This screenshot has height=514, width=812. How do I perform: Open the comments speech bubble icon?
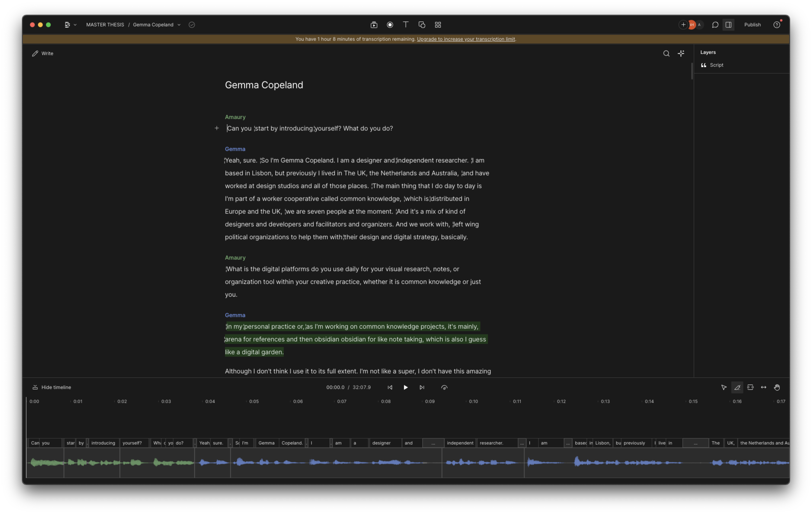point(715,25)
